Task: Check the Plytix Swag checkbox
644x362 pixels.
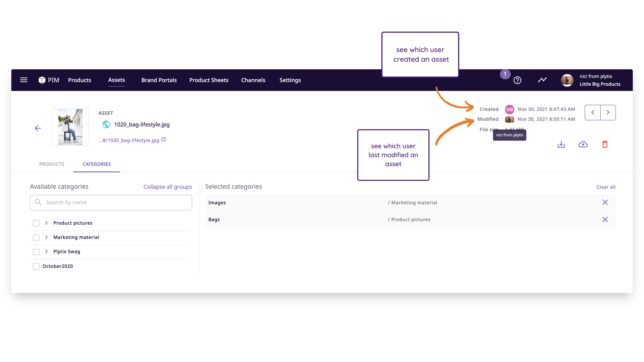Action: pyautogui.click(x=36, y=252)
